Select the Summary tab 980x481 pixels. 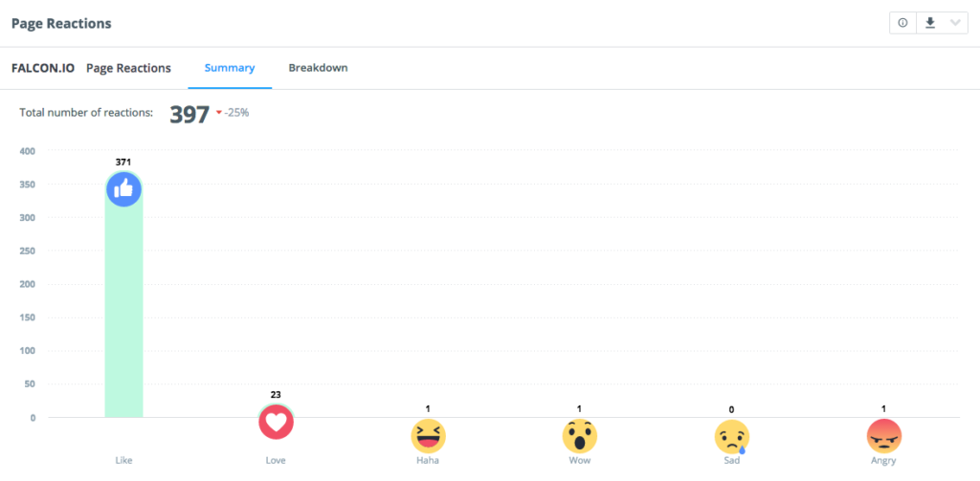click(x=230, y=68)
